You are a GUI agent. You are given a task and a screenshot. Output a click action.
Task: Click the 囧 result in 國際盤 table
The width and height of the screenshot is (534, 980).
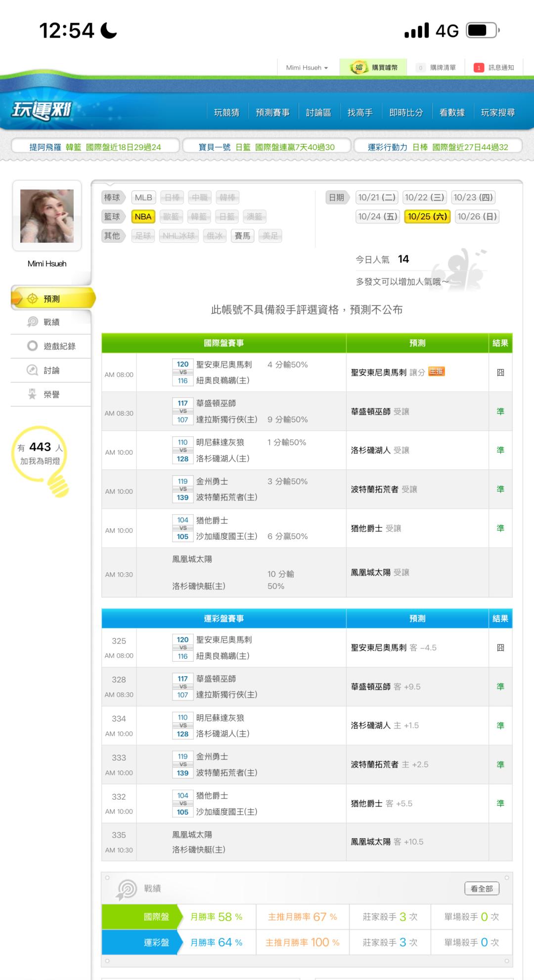(500, 373)
